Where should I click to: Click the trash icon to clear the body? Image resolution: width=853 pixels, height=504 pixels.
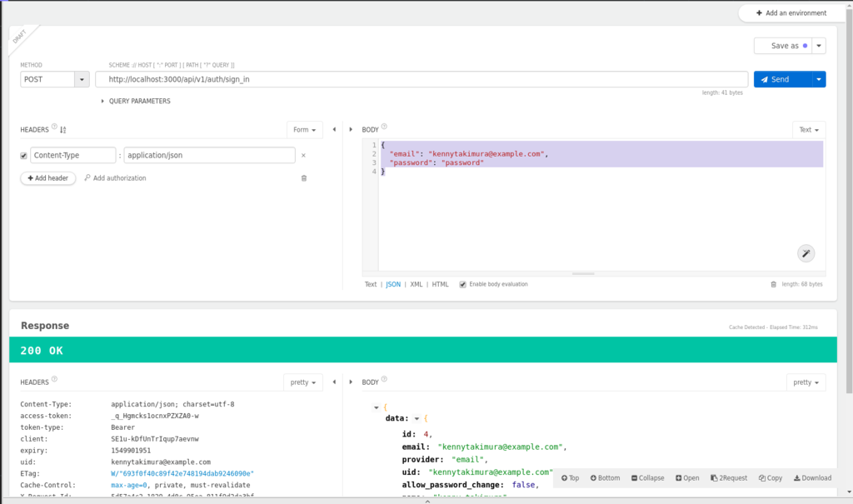click(774, 284)
